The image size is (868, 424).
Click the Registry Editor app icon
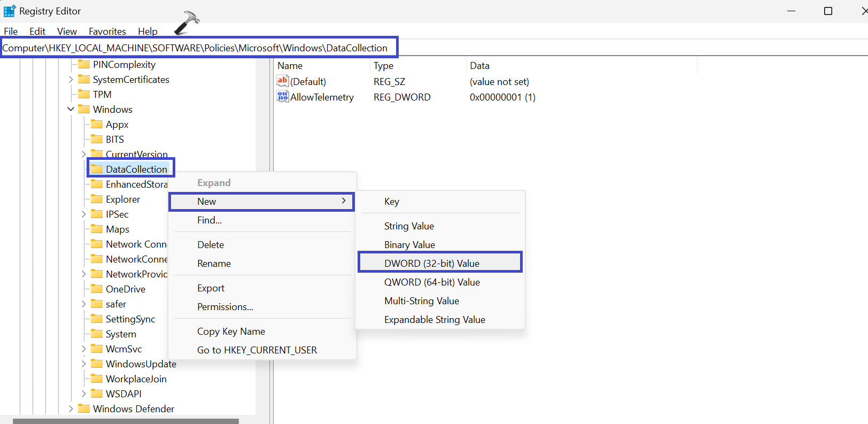click(9, 11)
